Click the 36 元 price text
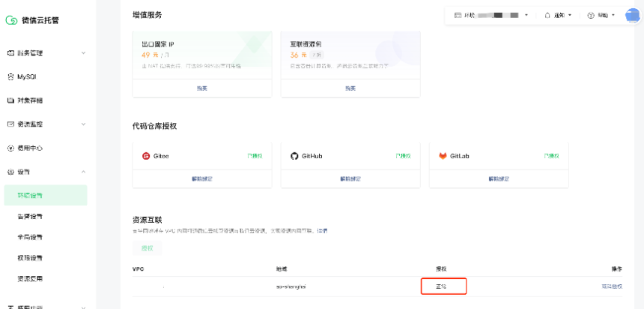Screen dimensions: 644x309 click(298, 55)
